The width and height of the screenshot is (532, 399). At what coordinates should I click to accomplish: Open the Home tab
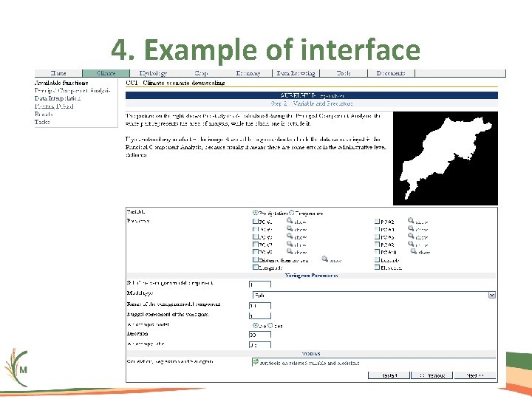pyautogui.click(x=58, y=73)
